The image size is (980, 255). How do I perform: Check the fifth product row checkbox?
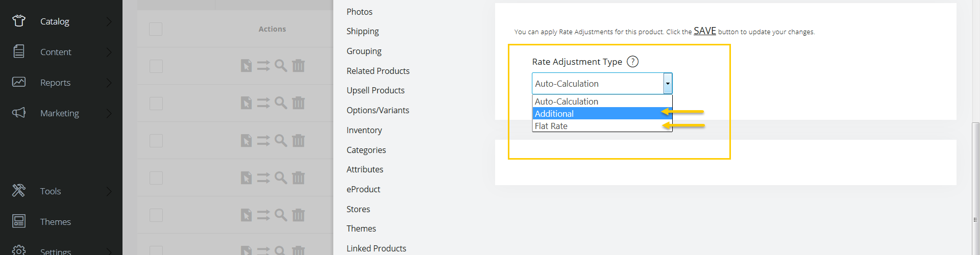[156, 215]
